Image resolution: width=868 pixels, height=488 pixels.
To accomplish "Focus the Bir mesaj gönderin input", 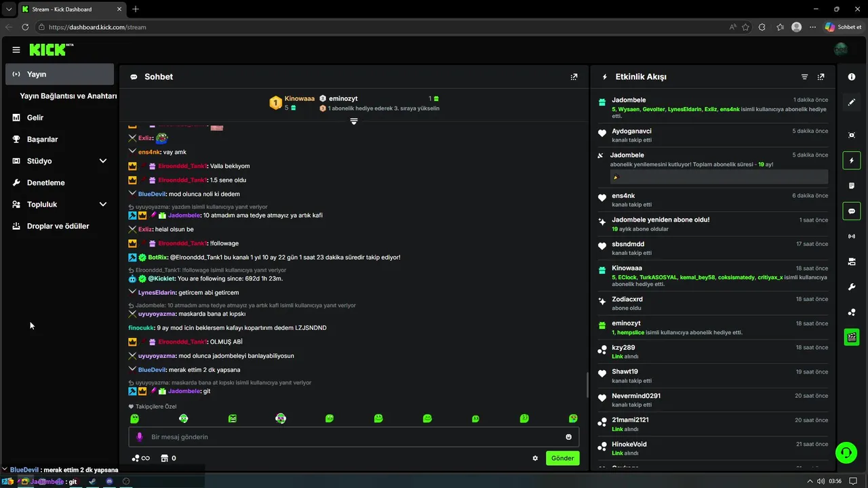I will (353, 436).
